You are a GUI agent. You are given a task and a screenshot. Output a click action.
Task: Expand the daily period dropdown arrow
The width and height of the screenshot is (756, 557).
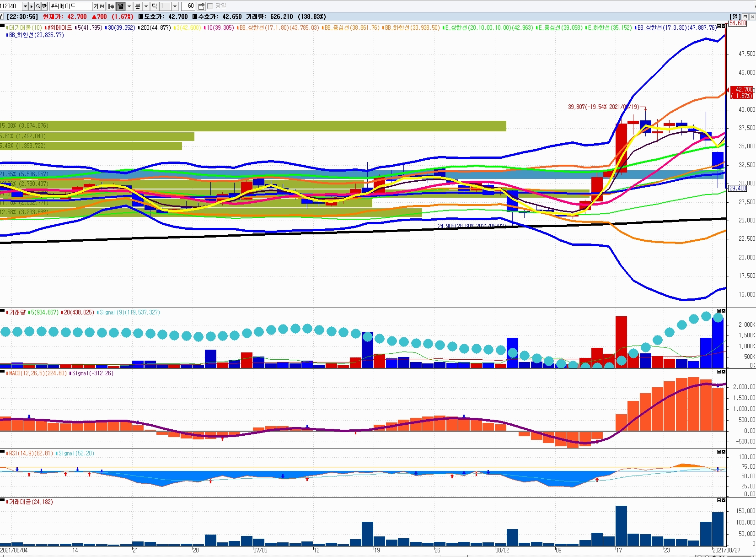tap(129, 6)
